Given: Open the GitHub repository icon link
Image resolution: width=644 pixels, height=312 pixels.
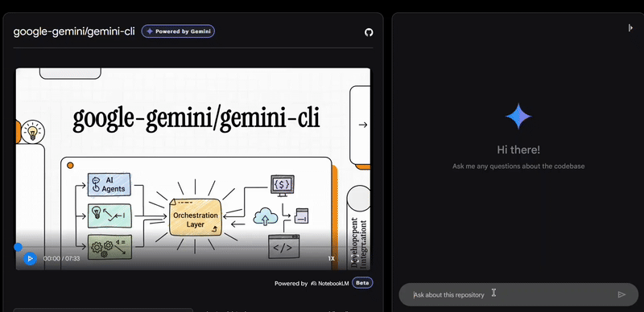Looking at the screenshot, I should [x=369, y=32].
